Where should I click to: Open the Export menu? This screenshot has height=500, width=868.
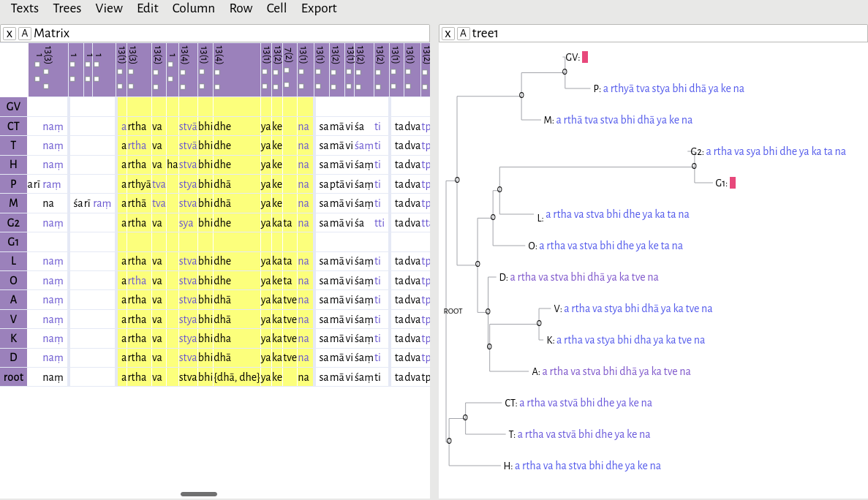318,8
